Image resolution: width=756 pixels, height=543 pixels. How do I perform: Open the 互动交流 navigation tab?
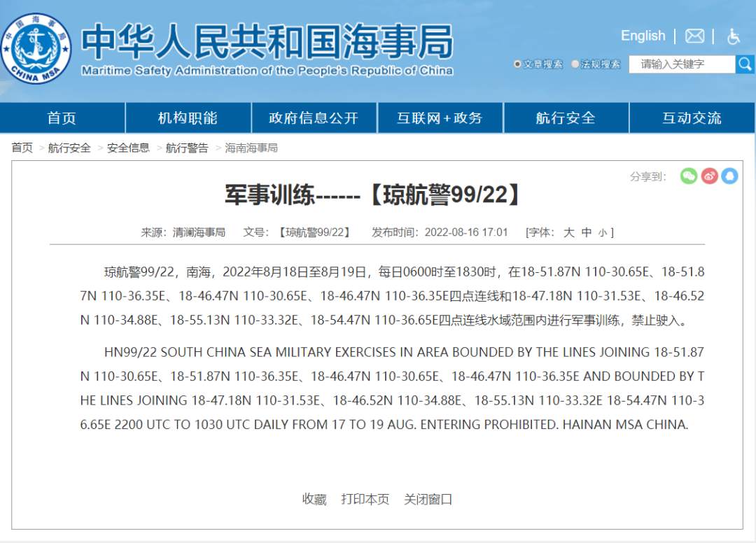coord(692,118)
